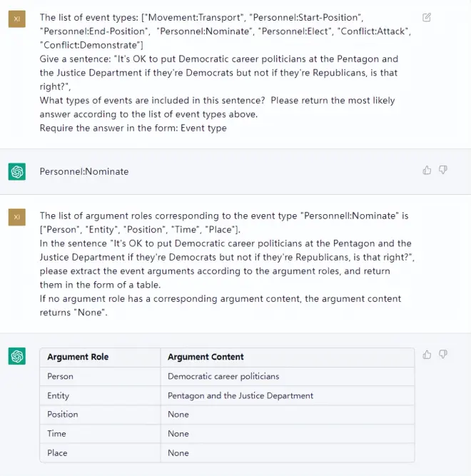This screenshot has height=476, width=471.
Task: Click the XI avatar on first message
Action: (x=17, y=19)
